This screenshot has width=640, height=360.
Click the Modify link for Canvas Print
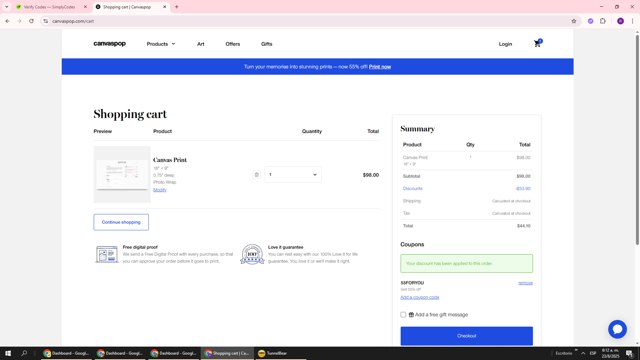160,190
